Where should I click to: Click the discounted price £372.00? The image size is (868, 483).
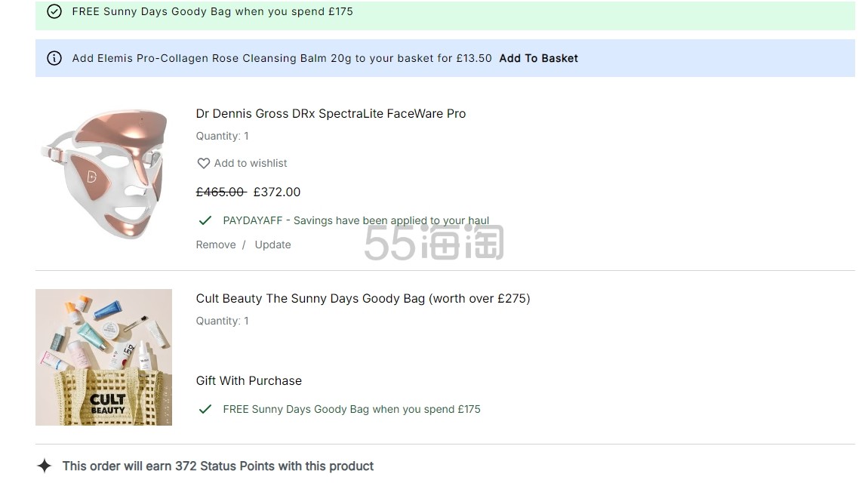(277, 192)
